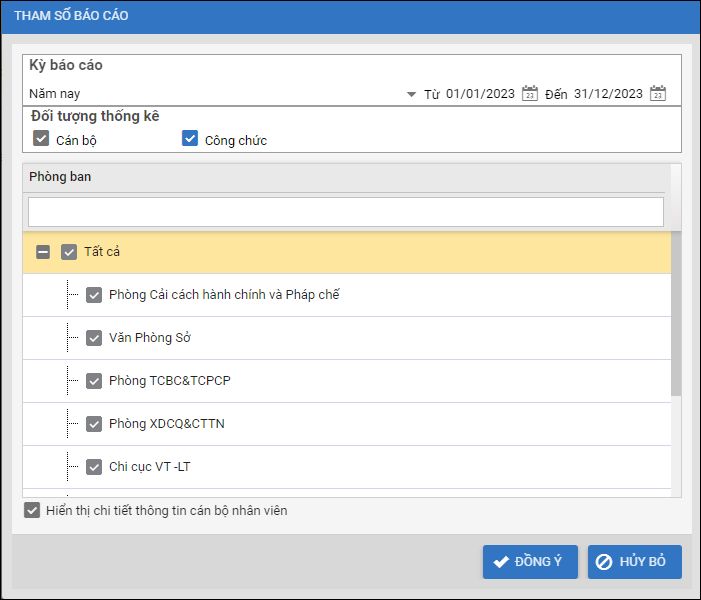Toggle the 'Tất cả' checkbox
701x600 pixels.
point(69,252)
